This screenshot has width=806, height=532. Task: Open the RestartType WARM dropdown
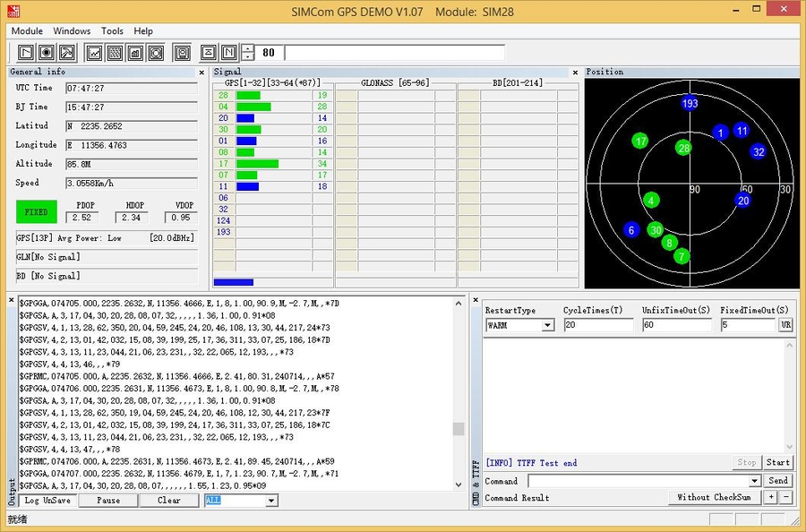[547, 325]
